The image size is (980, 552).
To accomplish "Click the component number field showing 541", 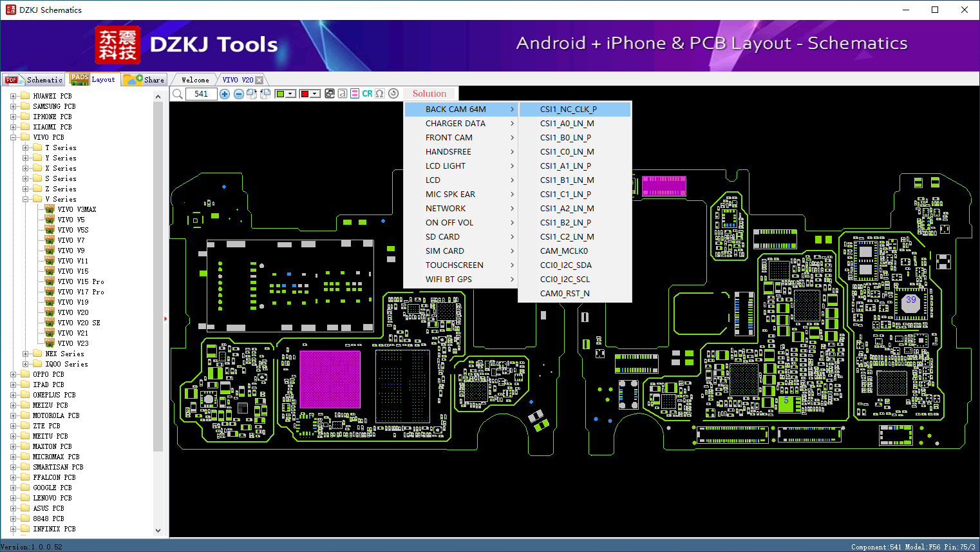I will [x=201, y=94].
